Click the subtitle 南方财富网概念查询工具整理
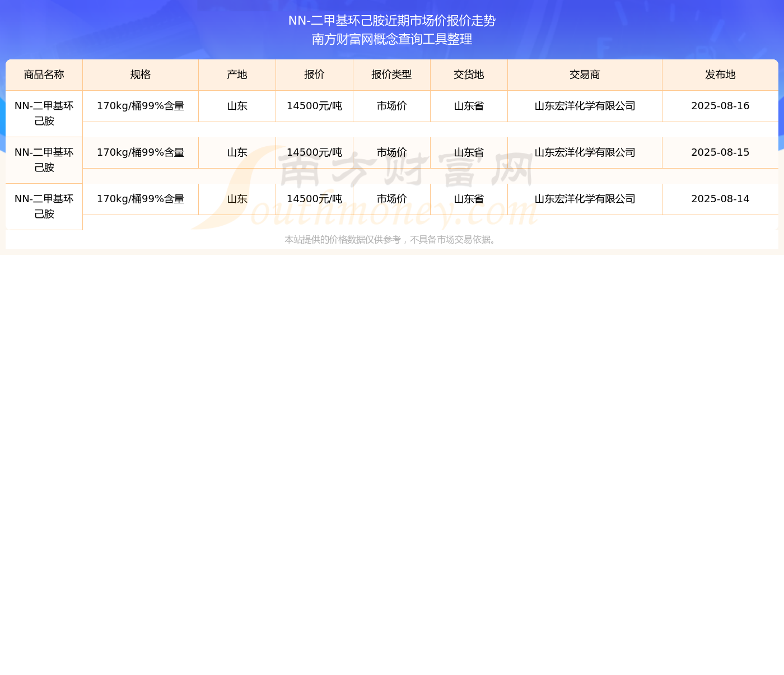The height and width of the screenshot is (675, 784). [x=392, y=39]
